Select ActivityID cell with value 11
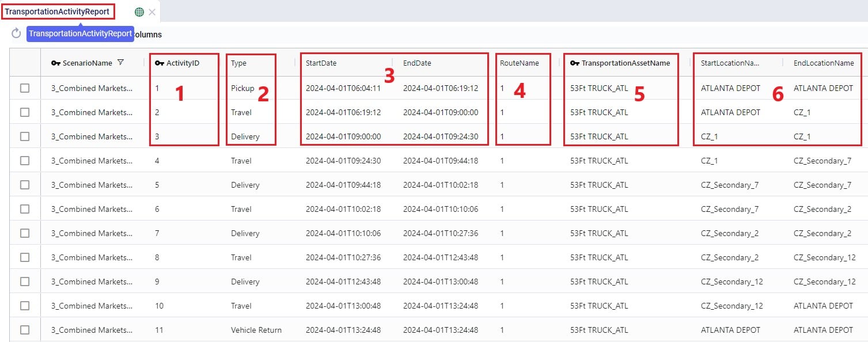 coord(159,330)
